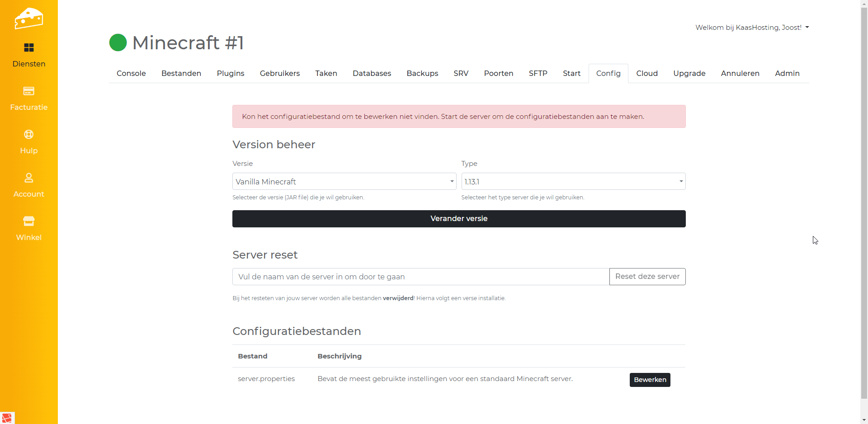Screen dimensions: 868x424
Task: Open the Plugins tab
Action: tap(231, 74)
